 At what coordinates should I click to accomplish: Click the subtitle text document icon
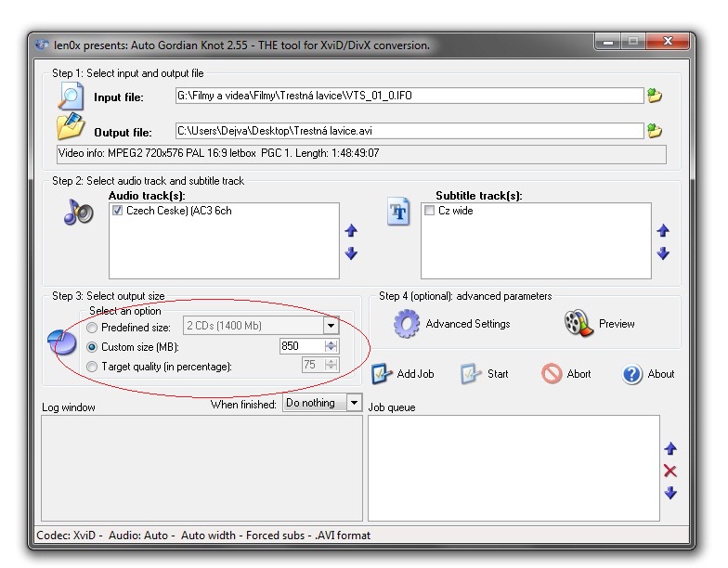tap(398, 212)
